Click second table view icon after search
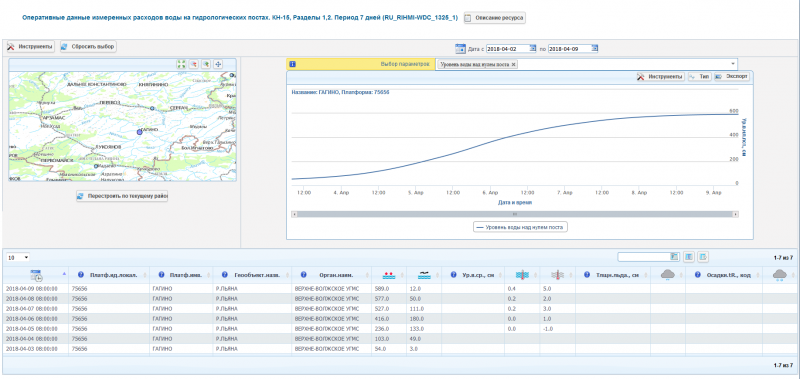The image size is (800, 379). [x=703, y=257]
